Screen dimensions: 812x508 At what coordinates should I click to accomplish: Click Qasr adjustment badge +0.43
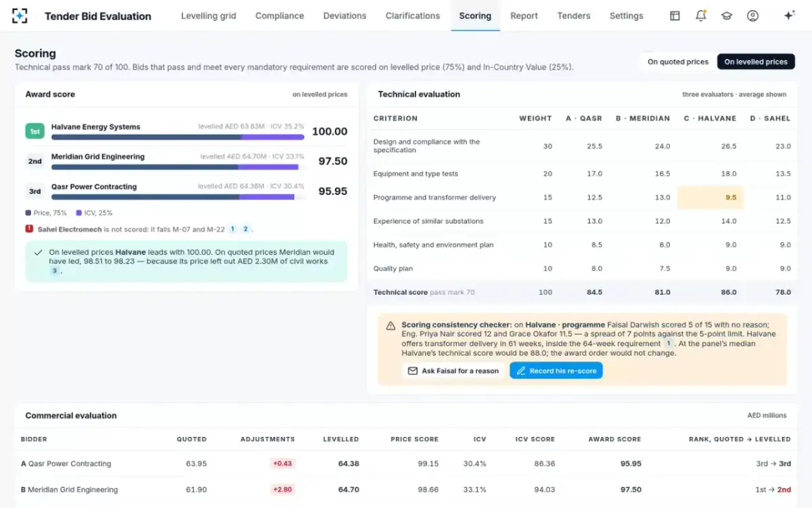[x=282, y=464]
